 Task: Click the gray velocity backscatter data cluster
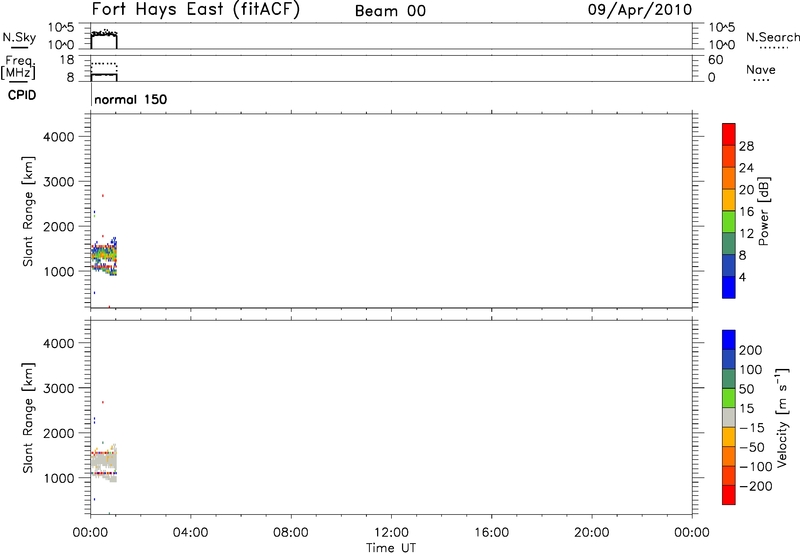coord(104,463)
